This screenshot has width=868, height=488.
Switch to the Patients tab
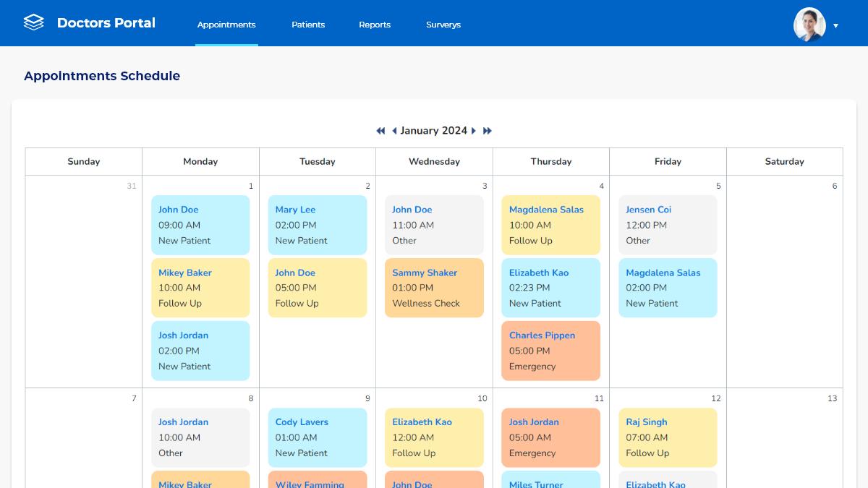coord(308,24)
